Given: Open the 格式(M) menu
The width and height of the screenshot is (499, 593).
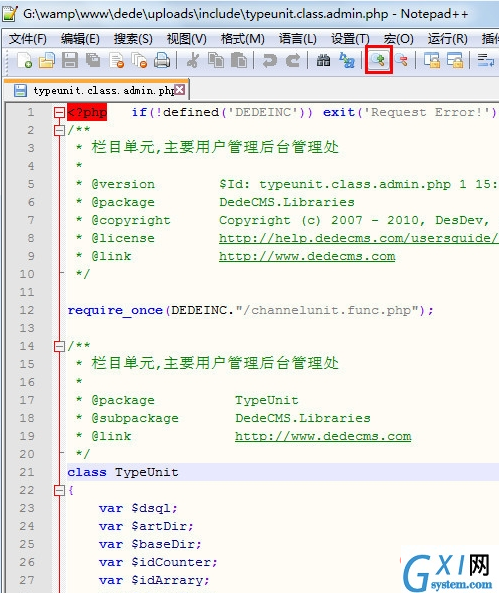Looking at the screenshot, I should pyautogui.click(x=243, y=39).
